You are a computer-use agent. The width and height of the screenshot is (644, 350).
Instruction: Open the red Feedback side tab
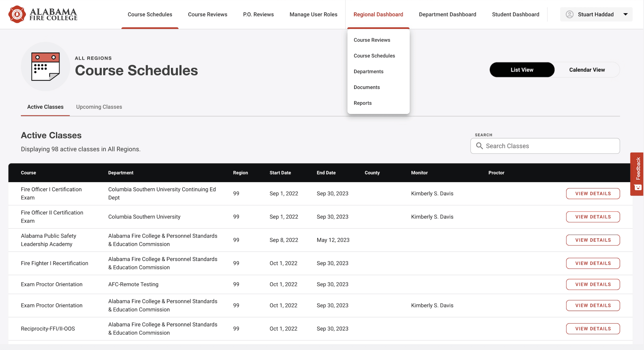coord(637,174)
